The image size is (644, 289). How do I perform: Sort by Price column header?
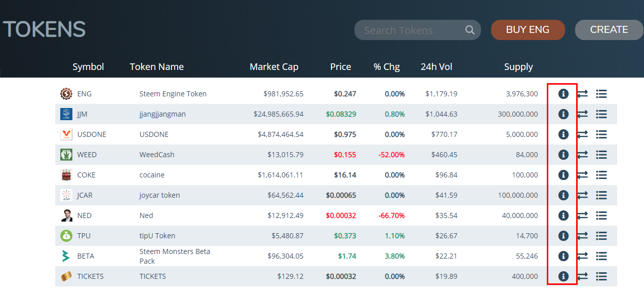(341, 66)
